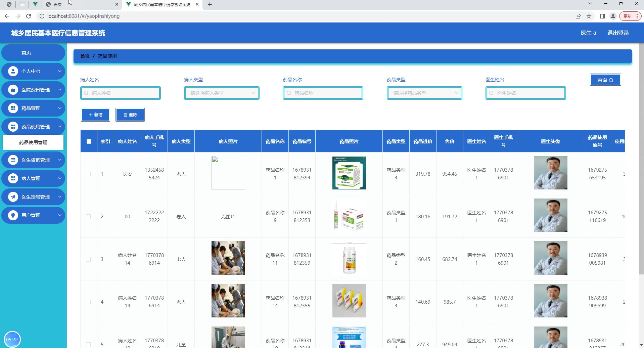Screen dimensions: 644x348
Task: Toggle the select-all checkbox in table header
Action: (89, 141)
